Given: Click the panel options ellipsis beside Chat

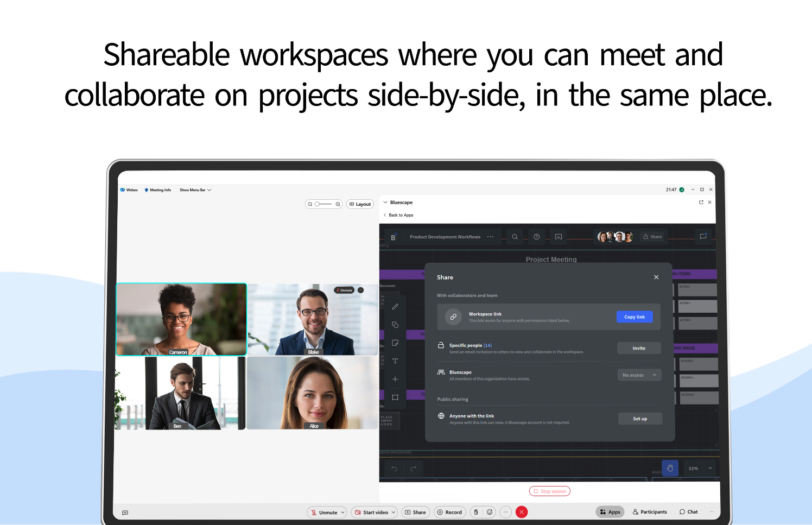Looking at the screenshot, I should [712, 511].
